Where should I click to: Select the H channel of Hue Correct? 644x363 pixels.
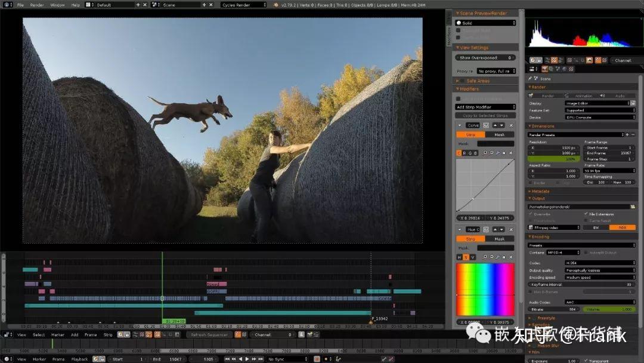459,257
